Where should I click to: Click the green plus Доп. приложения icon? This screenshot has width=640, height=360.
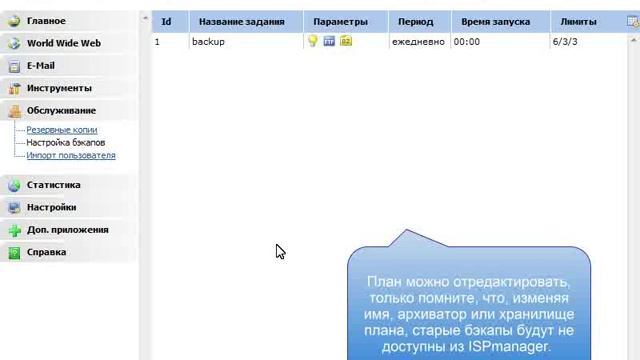pos(14,230)
